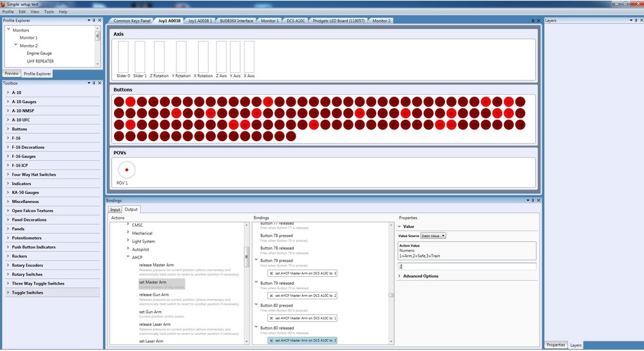Image resolution: width=644 pixels, height=351 pixels.
Task: Pin the Profile Explorer panel
Action: click(x=94, y=21)
